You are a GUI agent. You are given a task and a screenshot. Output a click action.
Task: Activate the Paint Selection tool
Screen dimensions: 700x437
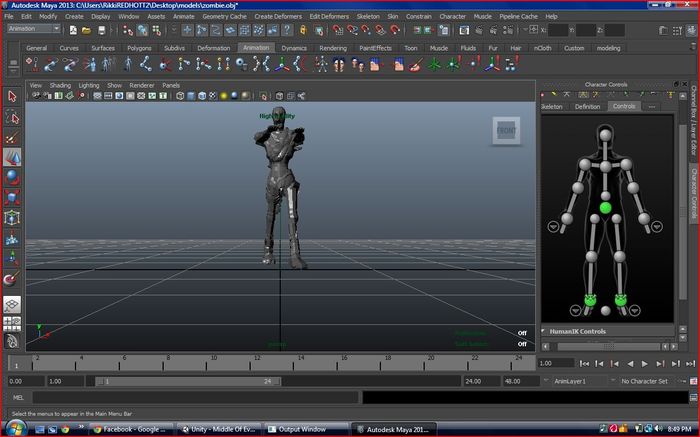click(x=12, y=137)
